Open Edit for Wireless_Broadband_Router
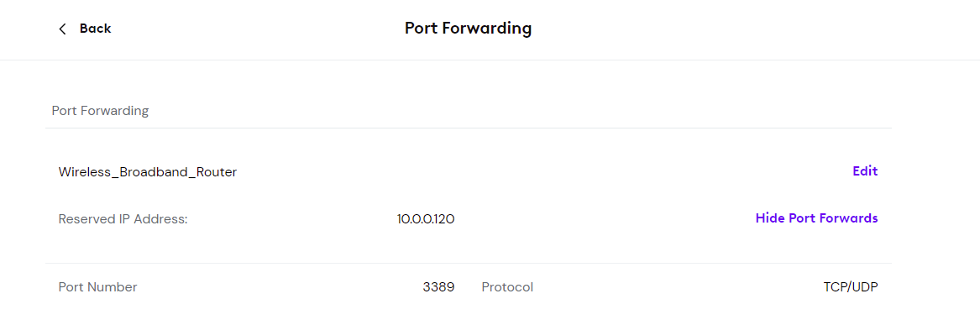The width and height of the screenshot is (980, 325). (x=865, y=171)
